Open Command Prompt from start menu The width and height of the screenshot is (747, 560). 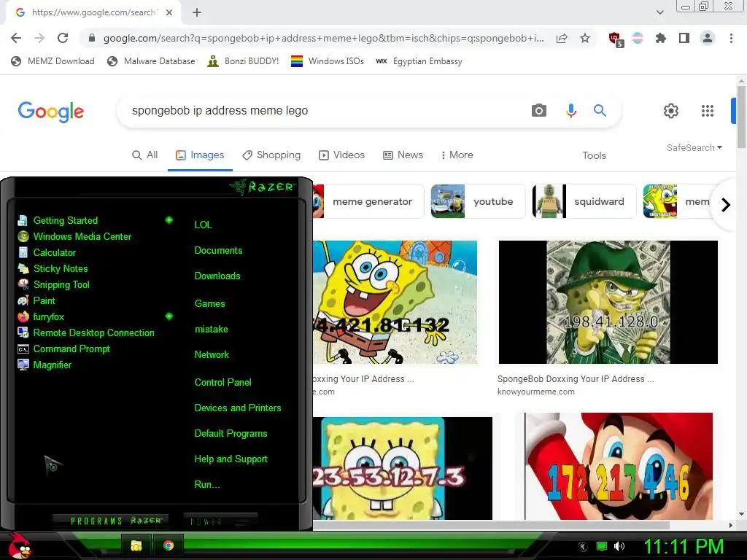click(71, 349)
